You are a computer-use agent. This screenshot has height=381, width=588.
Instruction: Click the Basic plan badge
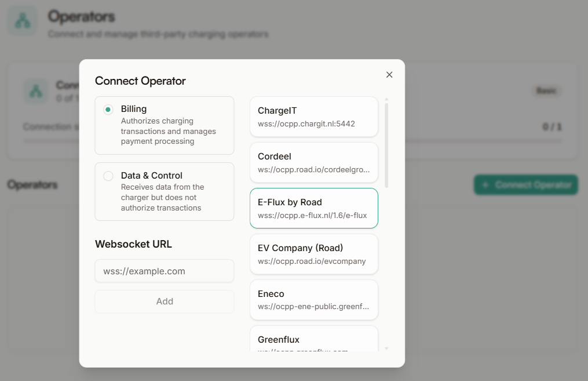pyautogui.click(x=546, y=91)
